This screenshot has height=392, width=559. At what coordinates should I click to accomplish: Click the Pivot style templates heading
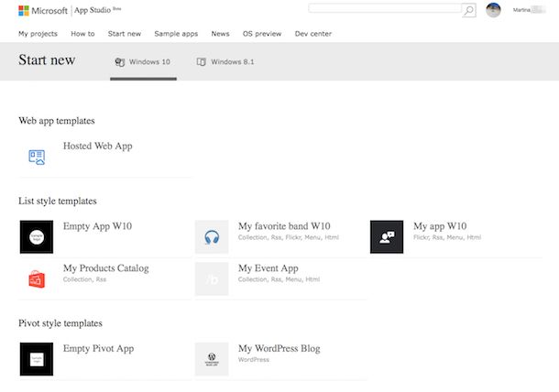point(60,323)
